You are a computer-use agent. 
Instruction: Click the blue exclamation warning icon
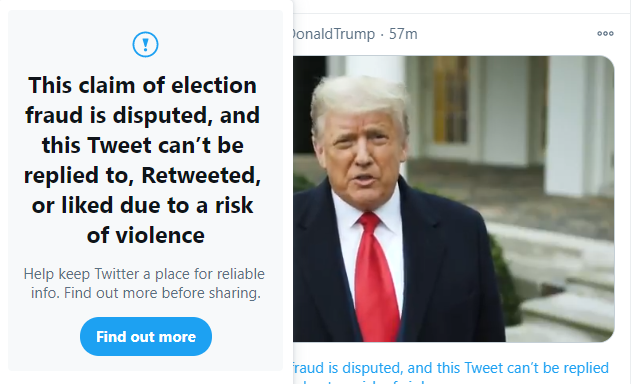[x=146, y=44]
